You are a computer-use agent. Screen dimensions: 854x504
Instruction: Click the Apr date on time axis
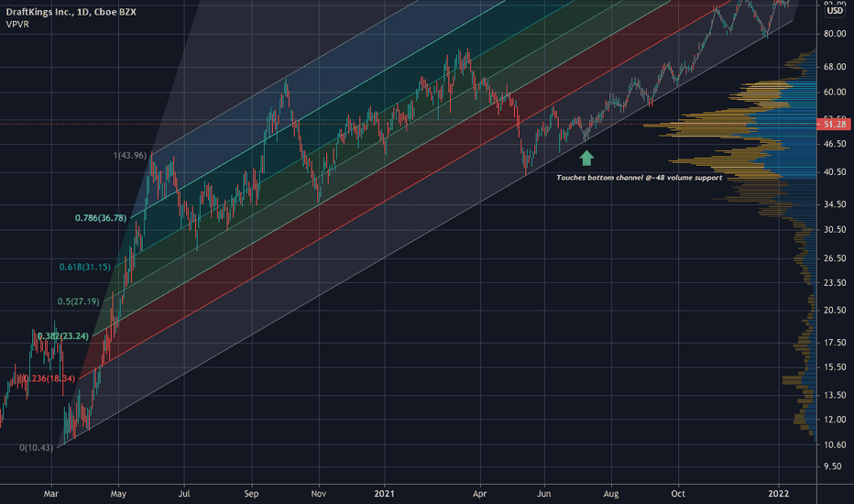479,494
